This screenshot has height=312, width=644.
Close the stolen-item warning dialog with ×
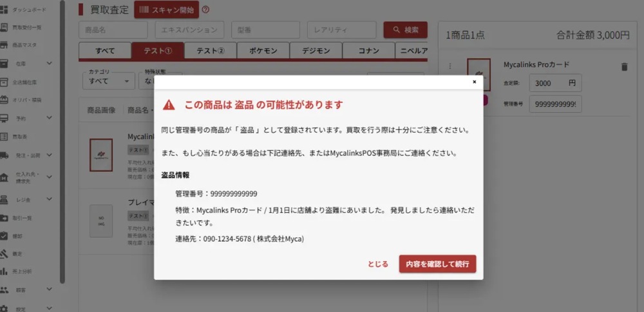point(475,82)
